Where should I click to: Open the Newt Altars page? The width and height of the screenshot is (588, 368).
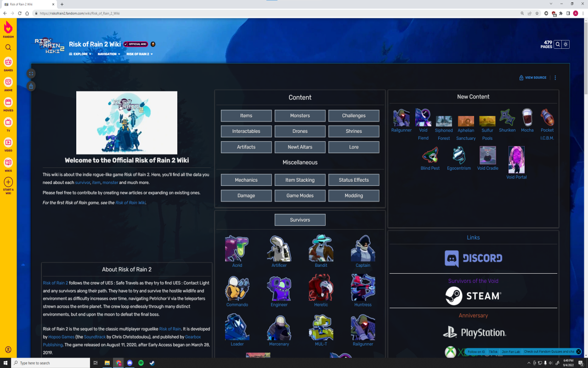click(300, 147)
